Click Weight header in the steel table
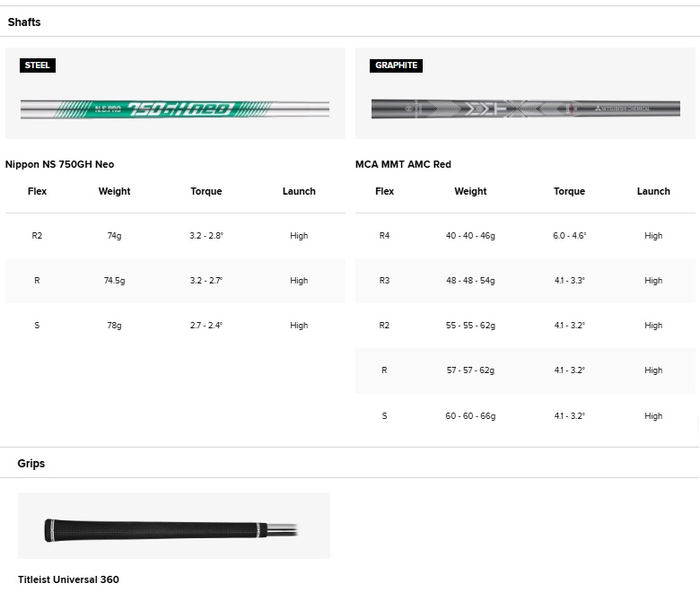The image size is (700, 592). coord(114,191)
